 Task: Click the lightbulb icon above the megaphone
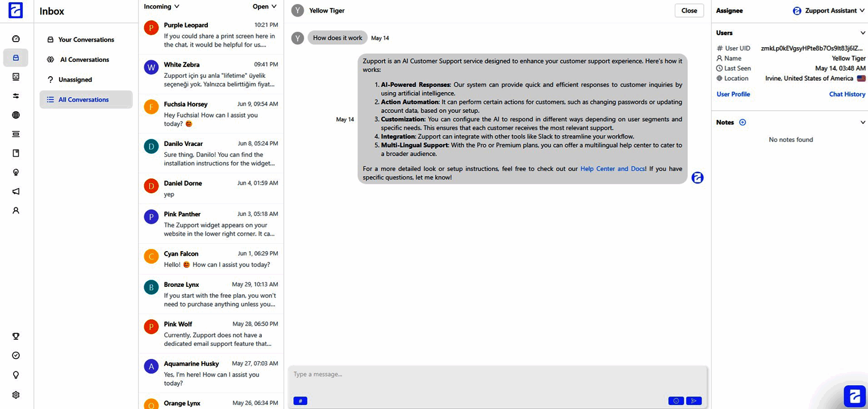[16, 172]
